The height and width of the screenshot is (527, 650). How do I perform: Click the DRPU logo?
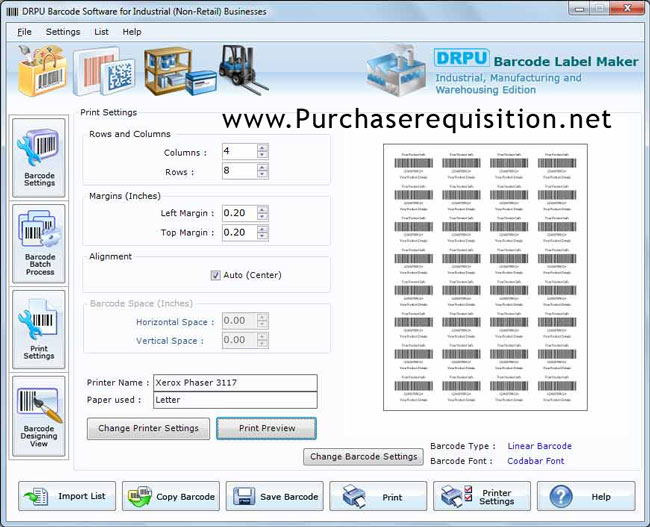pos(461,58)
